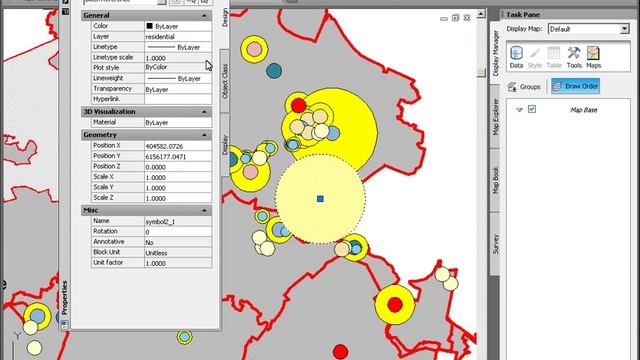
Task: Switch to the Map Explorer tab
Action: 496,116
